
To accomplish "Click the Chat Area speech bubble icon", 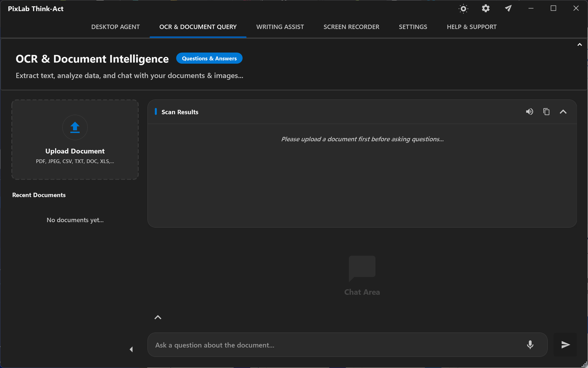I will coord(362,269).
